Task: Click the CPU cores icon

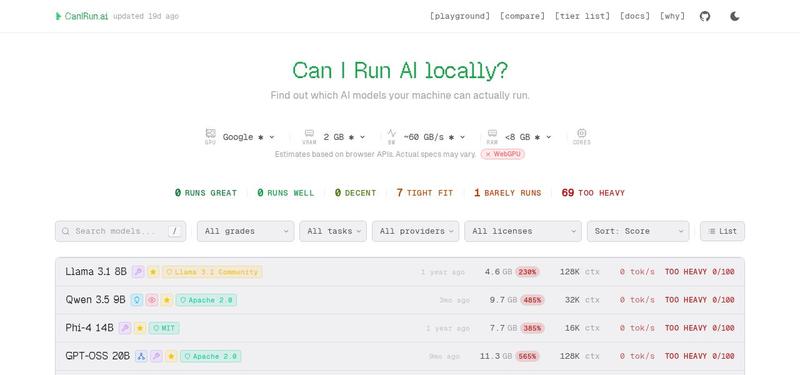Action: (x=582, y=133)
